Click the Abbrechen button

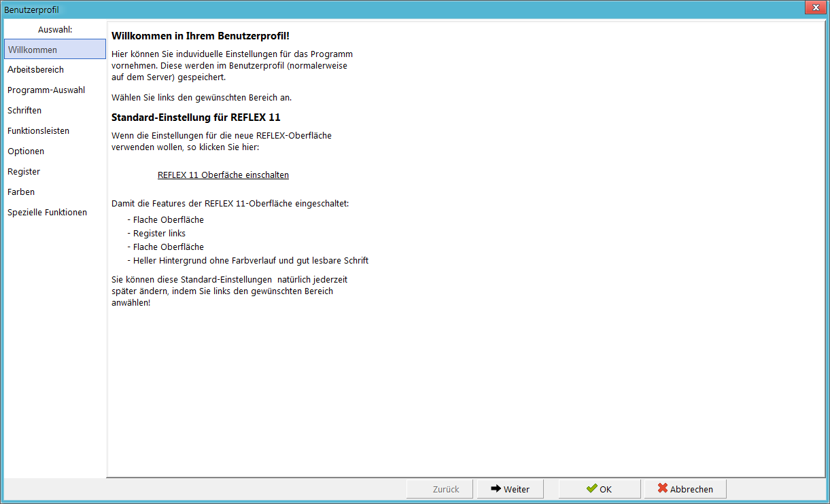(685, 489)
